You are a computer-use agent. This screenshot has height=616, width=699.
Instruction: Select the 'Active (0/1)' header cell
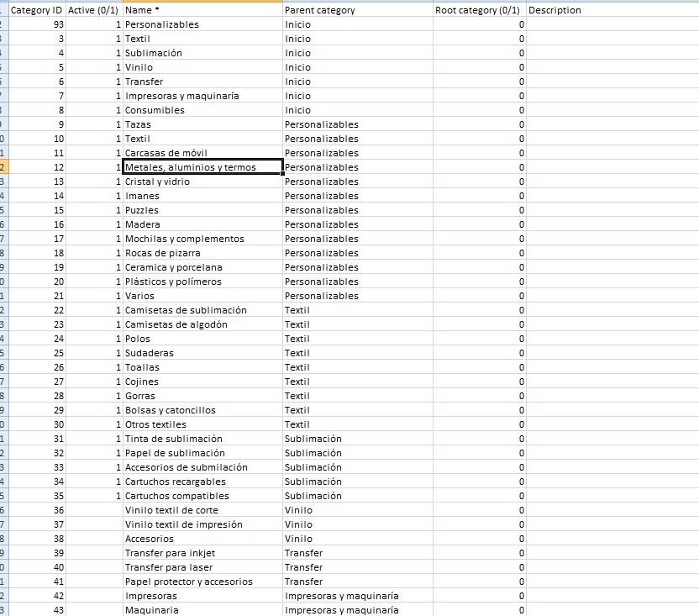click(x=93, y=10)
